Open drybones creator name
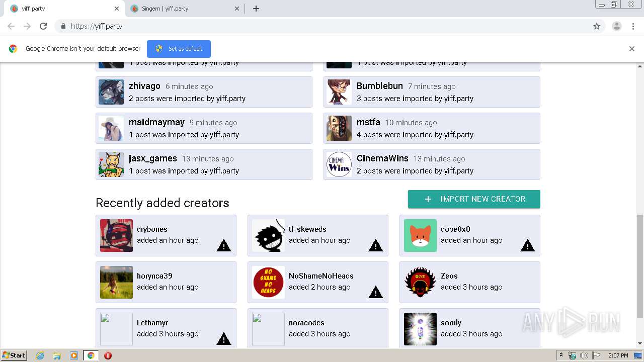 pos(152,229)
